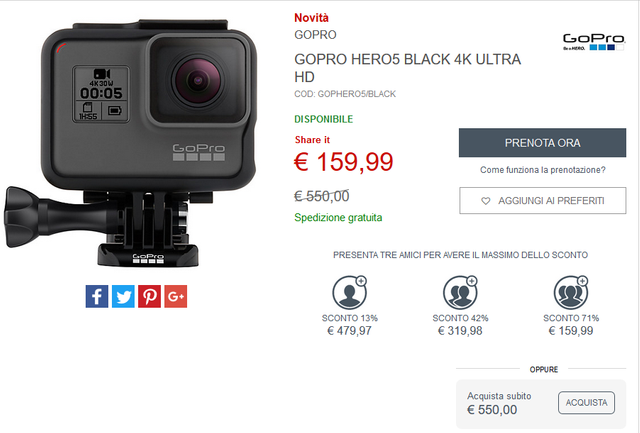Screen dimensions: 640x433
Task: Share product on Facebook
Action: click(x=97, y=296)
